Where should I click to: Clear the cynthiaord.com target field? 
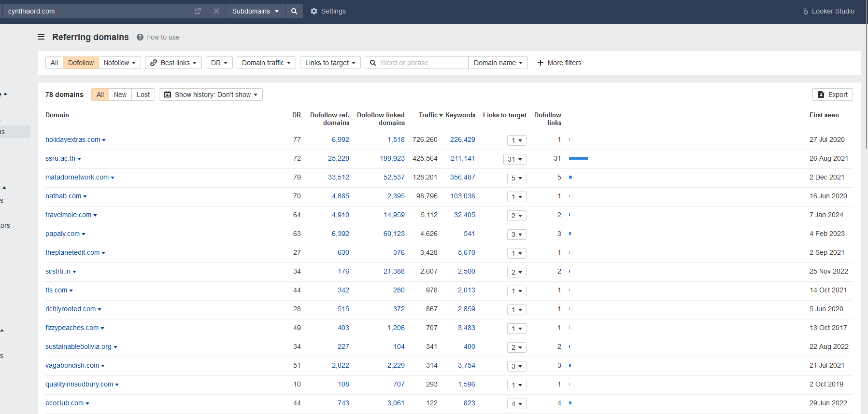coord(216,11)
